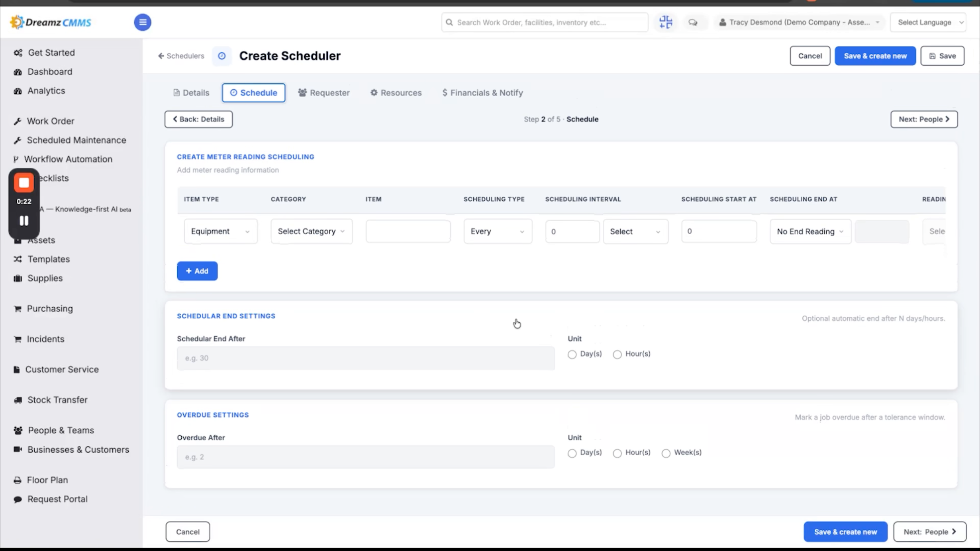The width and height of the screenshot is (980, 551).
Task: Select Hour(s) unit for Overdue After
Action: coord(617,453)
